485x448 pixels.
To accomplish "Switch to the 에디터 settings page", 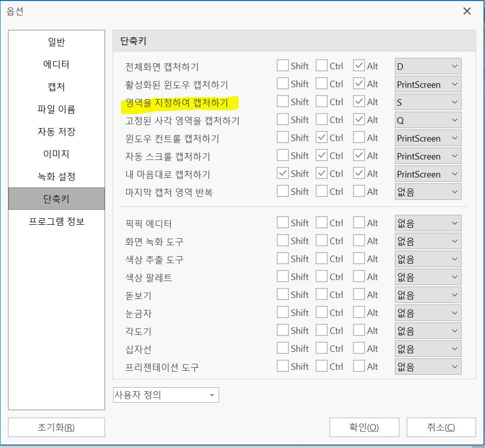I will 56,64.
